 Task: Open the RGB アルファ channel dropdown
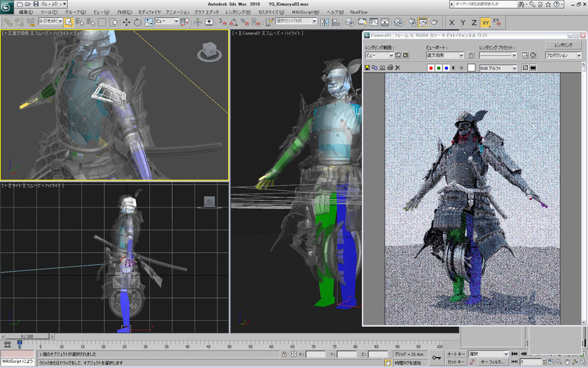click(x=514, y=68)
